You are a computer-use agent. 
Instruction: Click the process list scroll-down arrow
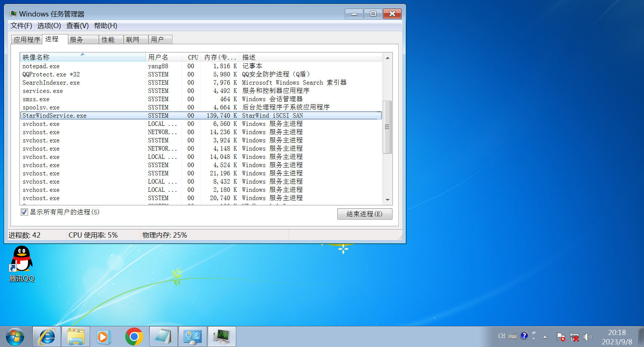[388, 200]
